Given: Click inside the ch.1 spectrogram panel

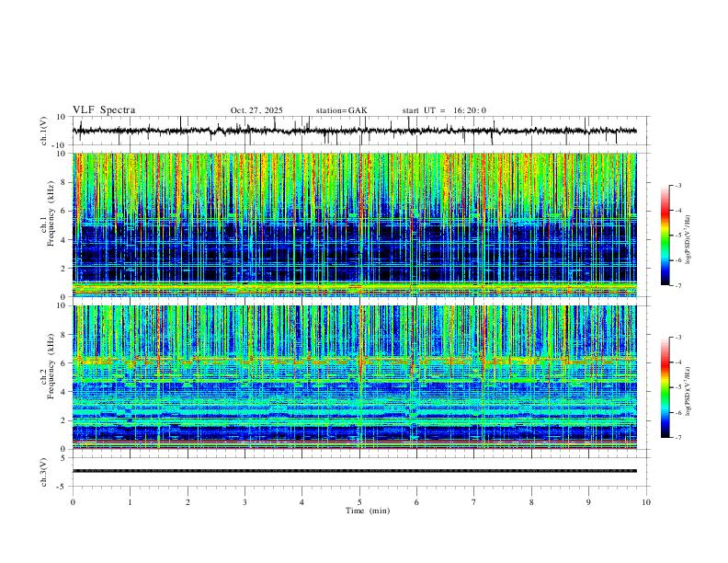Looking at the screenshot, I should tap(355, 224).
